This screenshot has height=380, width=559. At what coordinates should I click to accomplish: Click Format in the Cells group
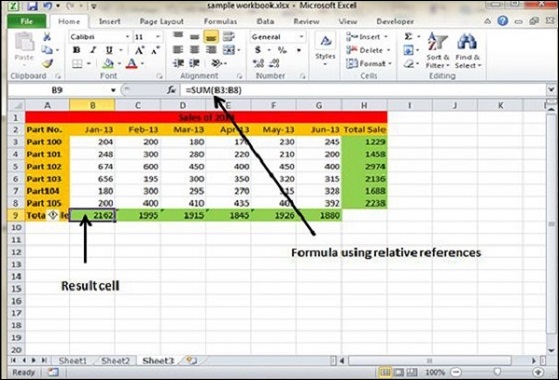[x=368, y=64]
